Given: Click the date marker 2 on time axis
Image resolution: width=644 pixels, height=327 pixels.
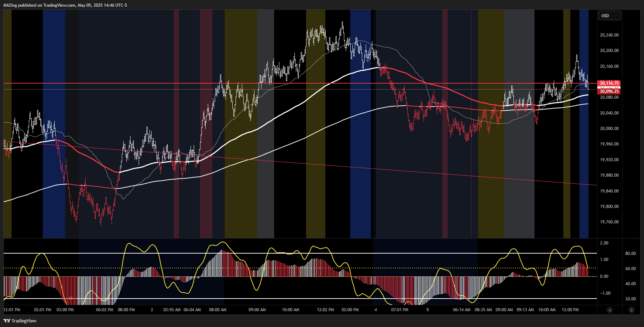Looking at the screenshot, I should coord(152,310).
